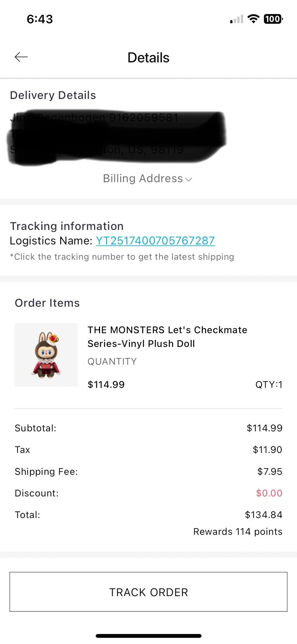The height and width of the screenshot is (644, 297).
Task: Tap the cellular signal bars icon
Action: pyautogui.click(x=237, y=19)
